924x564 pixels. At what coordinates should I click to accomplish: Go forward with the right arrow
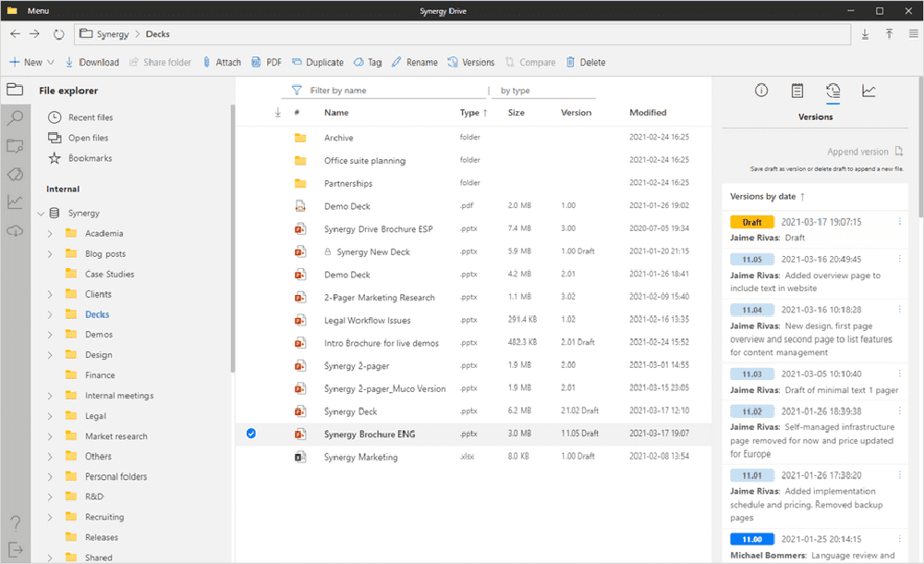tap(35, 34)
